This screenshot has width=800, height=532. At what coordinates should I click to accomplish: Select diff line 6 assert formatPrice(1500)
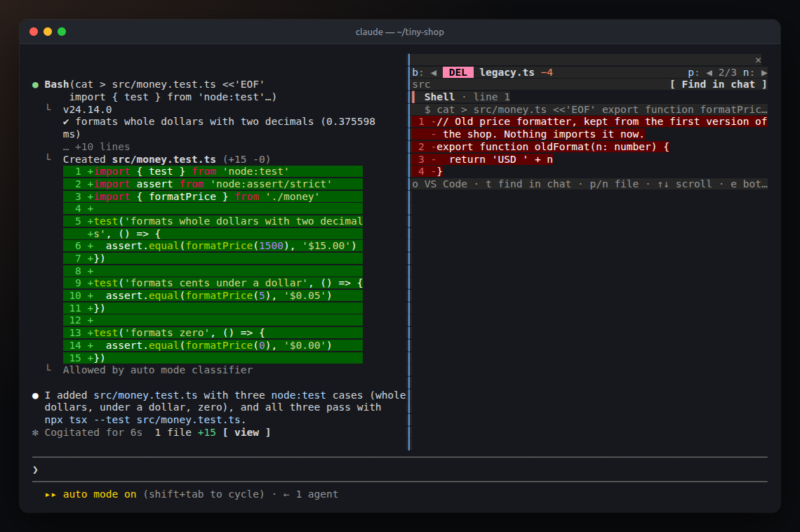click(213, 246)
